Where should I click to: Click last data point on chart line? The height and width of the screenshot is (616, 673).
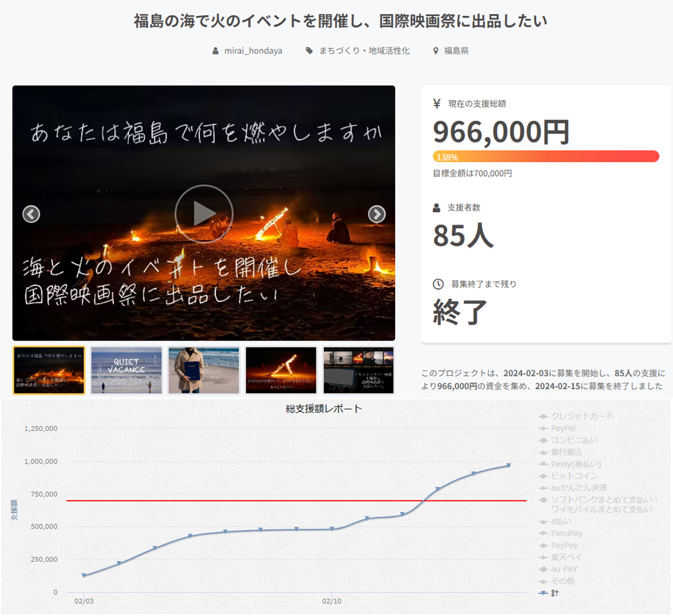[508, 465]
